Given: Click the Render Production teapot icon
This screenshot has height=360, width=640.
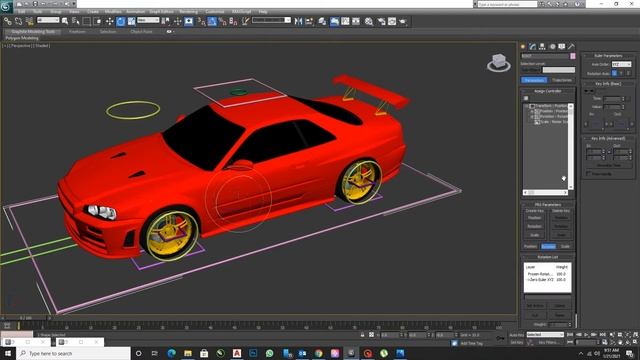Looking at the screenshot, I should 403,21.
